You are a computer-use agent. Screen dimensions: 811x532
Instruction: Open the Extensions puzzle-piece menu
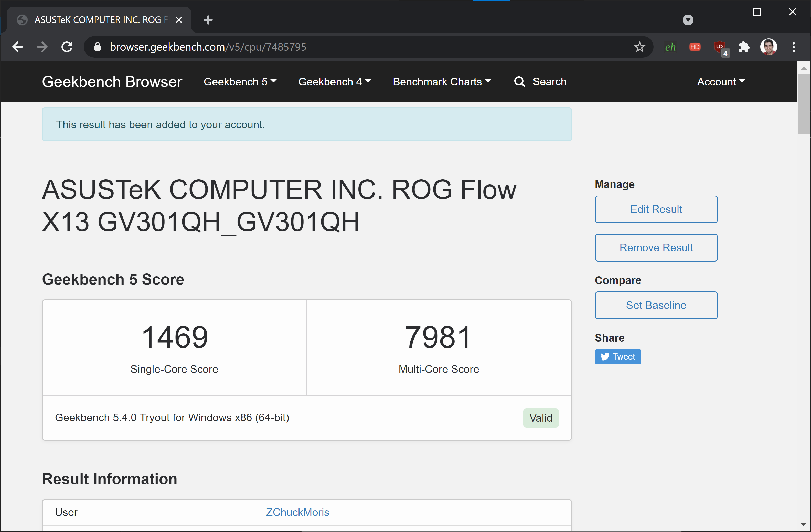coord(744,47)
